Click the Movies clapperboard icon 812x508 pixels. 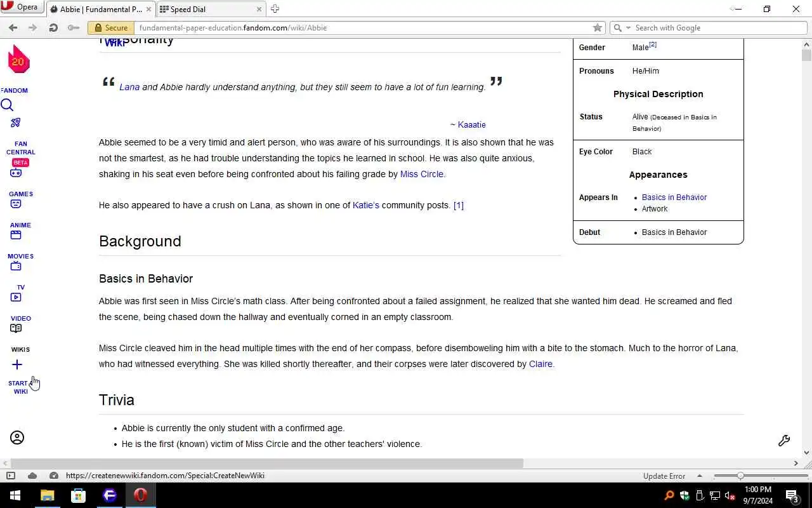[x=16, y=235]
